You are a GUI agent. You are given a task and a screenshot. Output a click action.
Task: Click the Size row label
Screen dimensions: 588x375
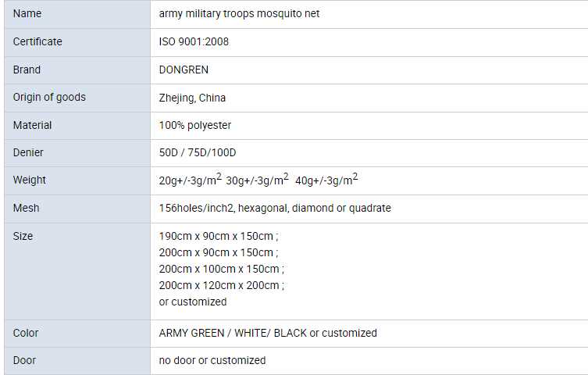23,236
